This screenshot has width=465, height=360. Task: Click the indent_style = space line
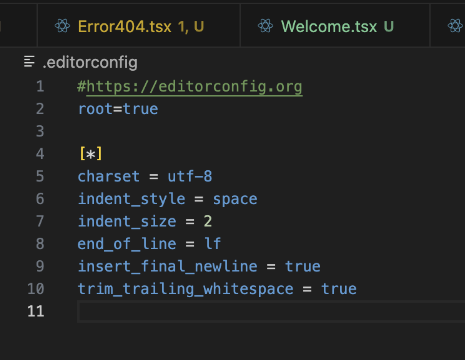point(168,199)
